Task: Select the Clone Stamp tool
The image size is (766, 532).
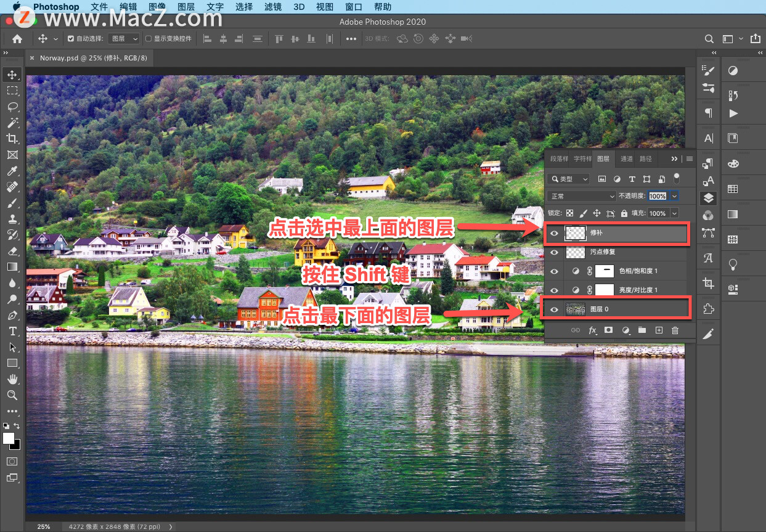Action: 12,219
